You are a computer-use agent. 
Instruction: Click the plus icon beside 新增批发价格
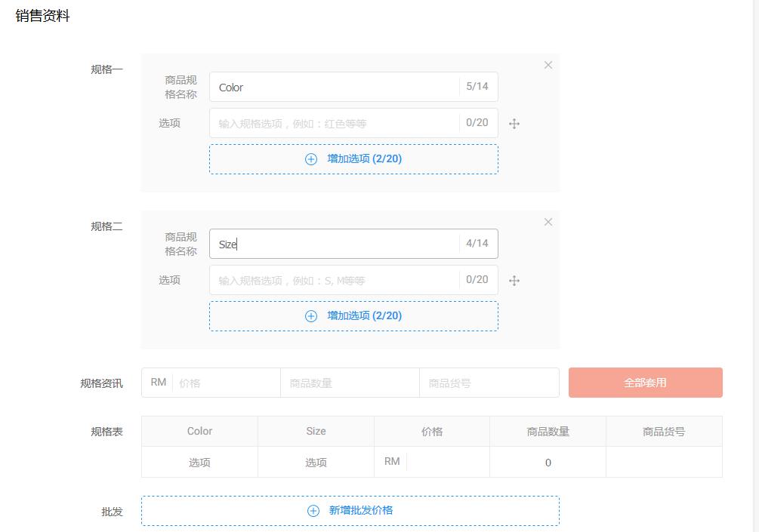(x=312, y=511)
